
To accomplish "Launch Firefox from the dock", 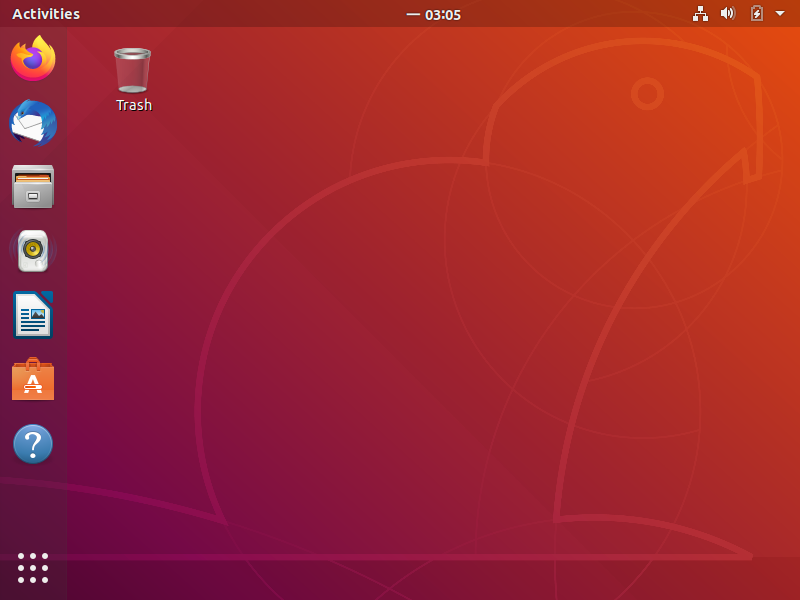I will (x=33, y=58).
